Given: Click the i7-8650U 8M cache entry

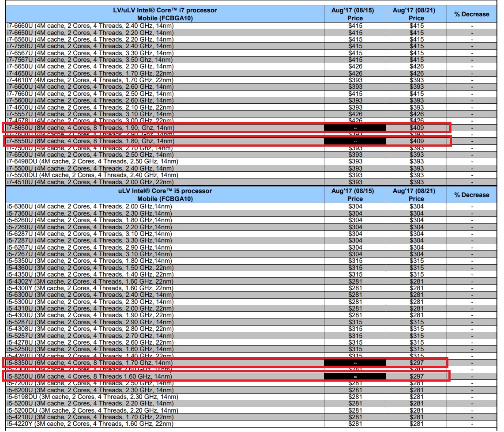Looking at the screenshot, I should click(90, 128).
